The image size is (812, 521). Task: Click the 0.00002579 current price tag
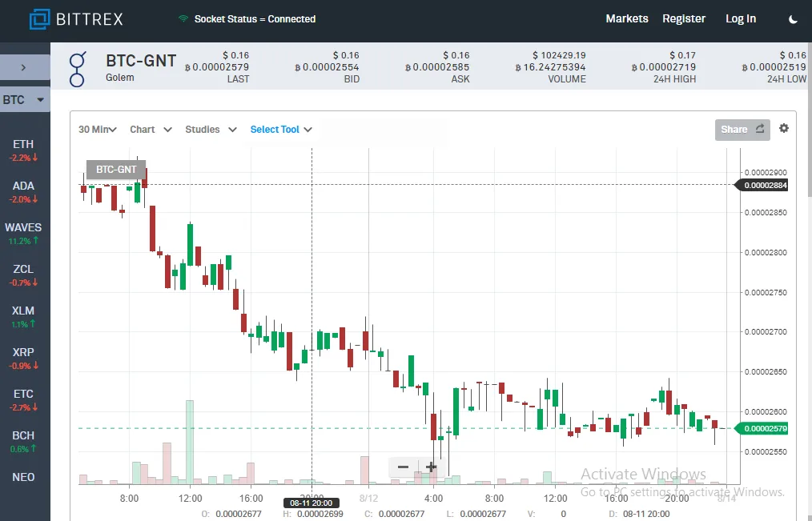click(x=762, y=428)
